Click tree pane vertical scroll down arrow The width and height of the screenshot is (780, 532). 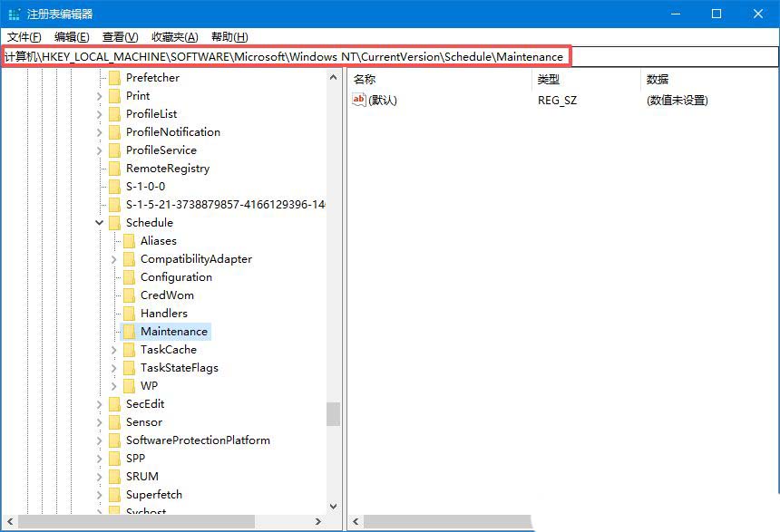(333, 507)
